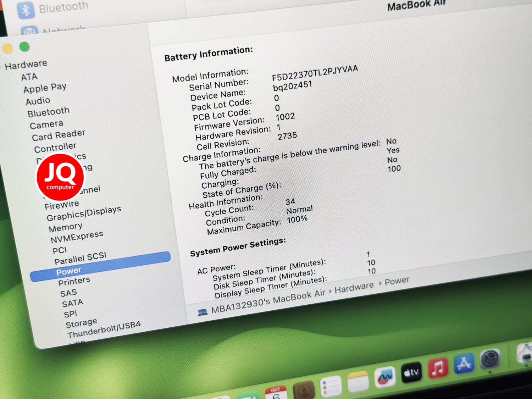Open Parallel SCSI section
The image size is (532, 399).
81,259
